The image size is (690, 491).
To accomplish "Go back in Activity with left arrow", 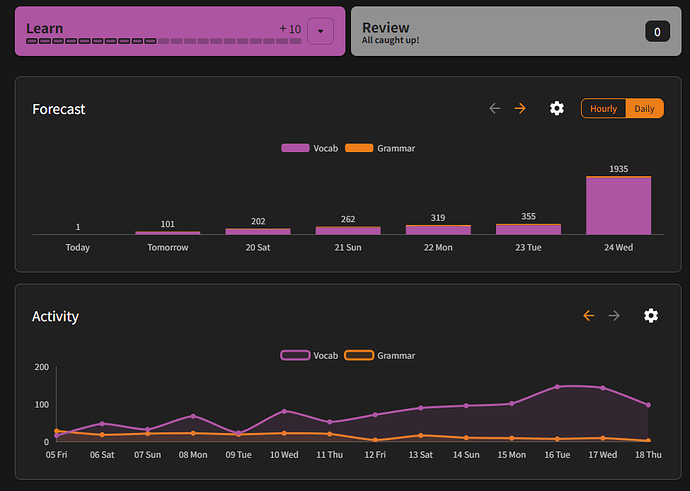I will pos(588,316).
